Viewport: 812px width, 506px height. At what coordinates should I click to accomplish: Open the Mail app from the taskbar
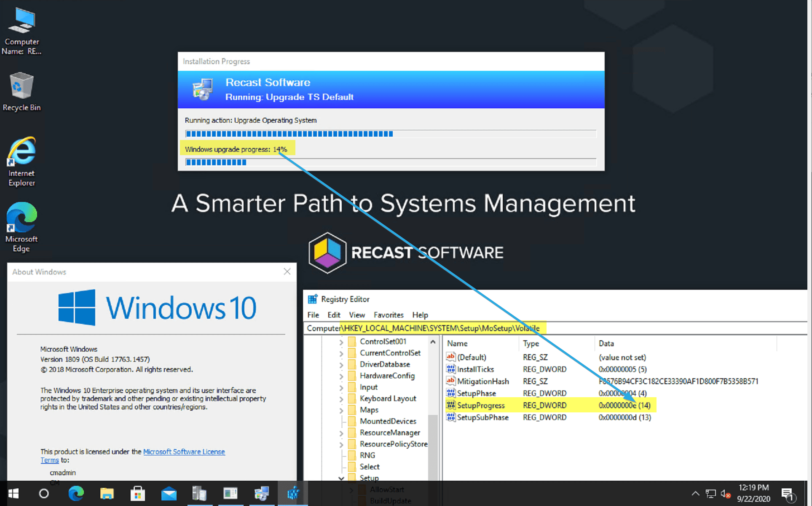pyautogui.click(x=169, y=493)
